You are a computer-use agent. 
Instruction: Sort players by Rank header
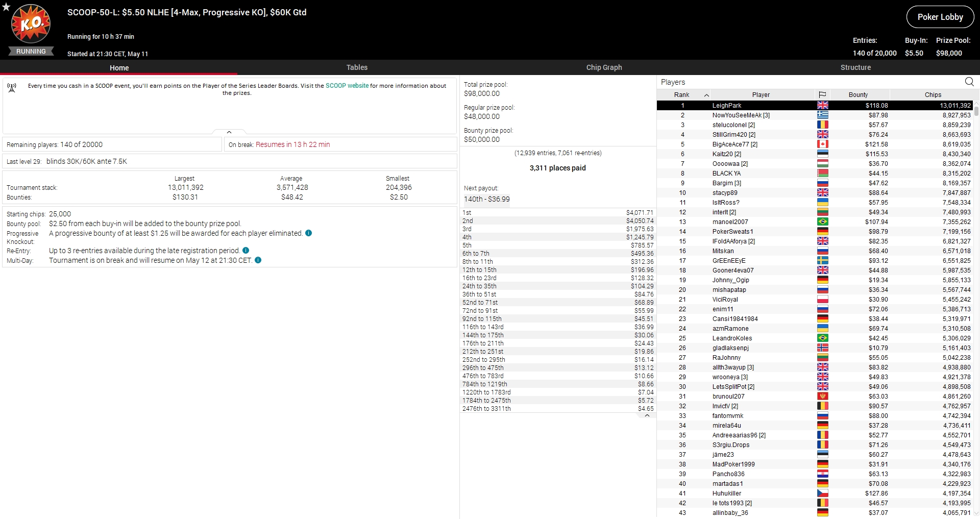coord(682,95)
